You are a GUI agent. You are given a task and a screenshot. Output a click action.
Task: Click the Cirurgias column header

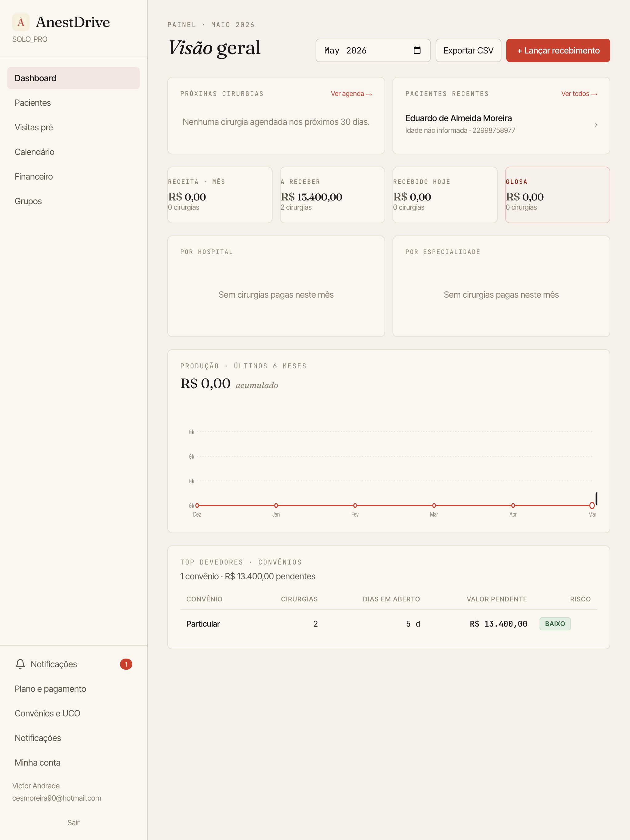pyautogui.click(x=299, y=599)
